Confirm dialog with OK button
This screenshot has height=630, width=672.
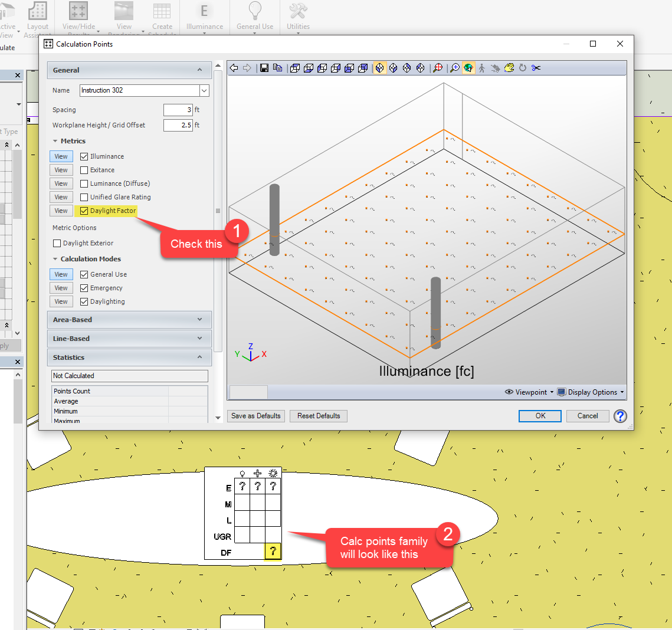point(540,416)
